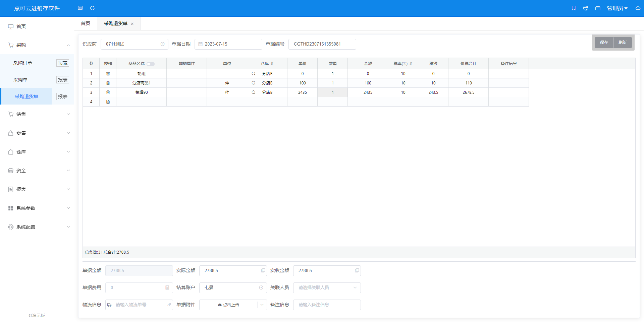Screen dimensions: 644x322
Task: Save the purchase return document
Action: coord(604,43)
